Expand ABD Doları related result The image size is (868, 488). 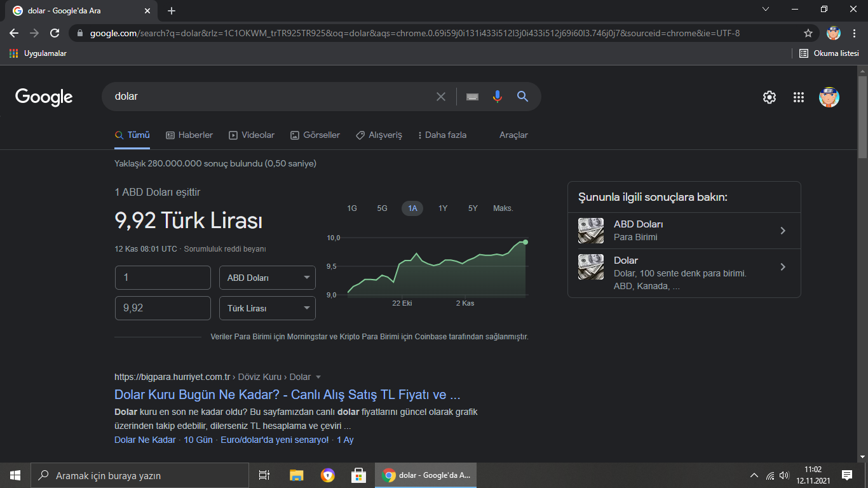[684, 231]
